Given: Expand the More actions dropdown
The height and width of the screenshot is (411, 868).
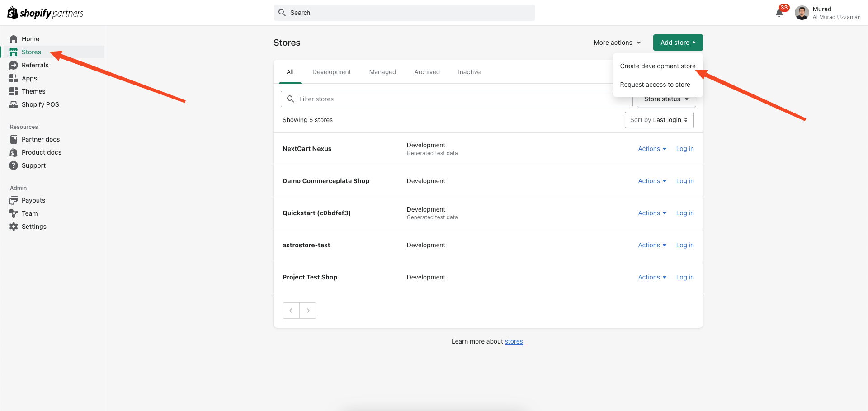Looking at the screenshot, I should [617, 43].
